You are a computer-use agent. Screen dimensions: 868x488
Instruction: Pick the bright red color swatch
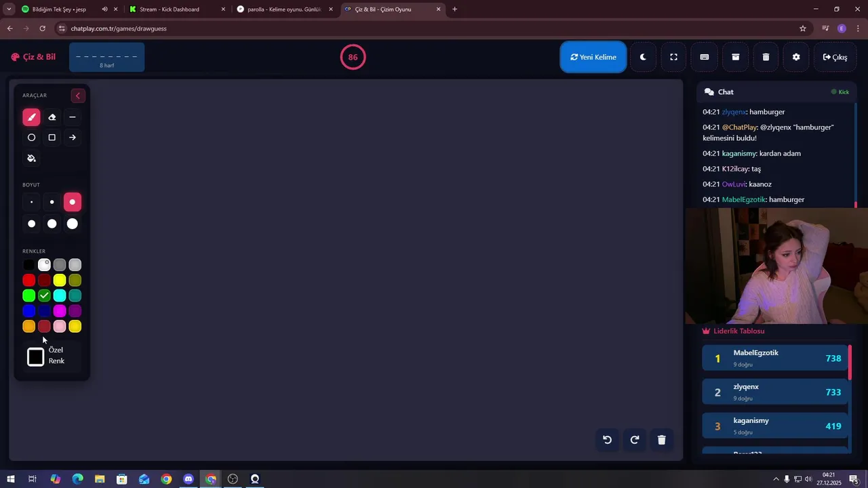click(x=28, y=280)
